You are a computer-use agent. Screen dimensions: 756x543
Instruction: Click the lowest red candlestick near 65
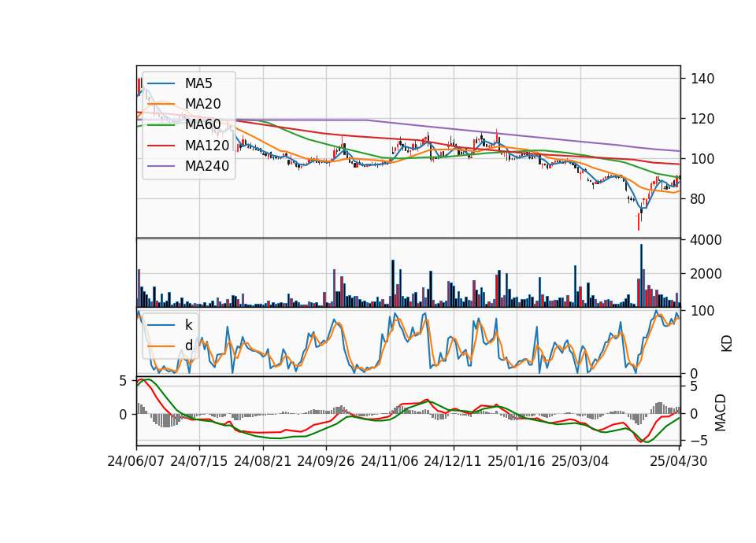639,222
